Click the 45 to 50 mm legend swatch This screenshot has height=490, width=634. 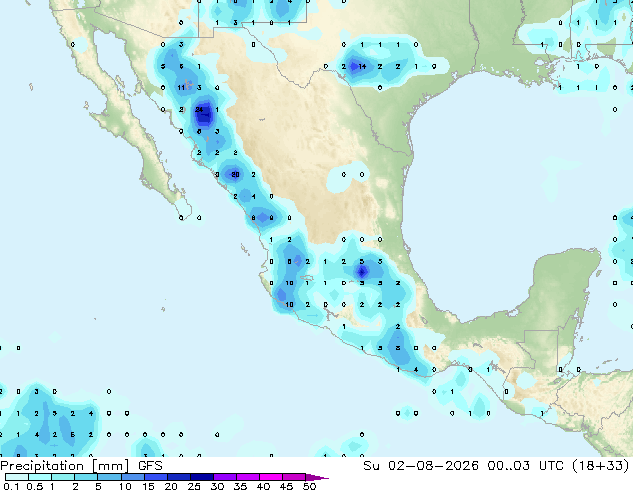[x=293, y=477]
